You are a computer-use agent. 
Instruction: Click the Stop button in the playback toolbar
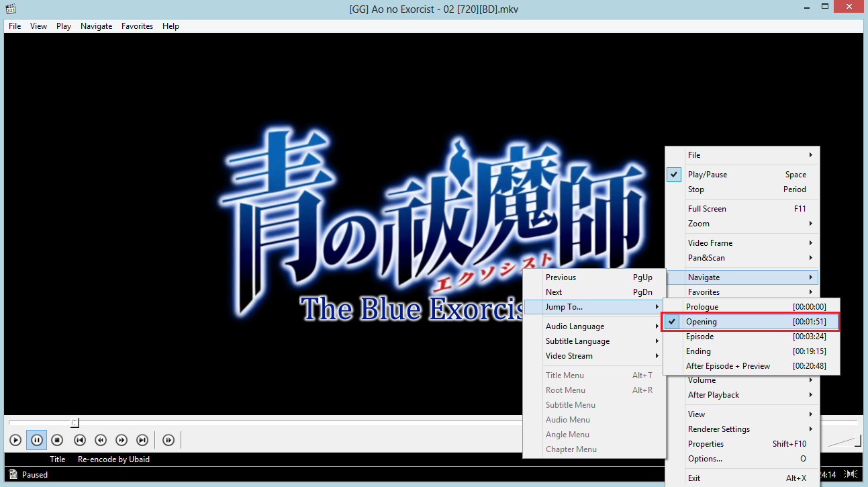click(58, 440)
